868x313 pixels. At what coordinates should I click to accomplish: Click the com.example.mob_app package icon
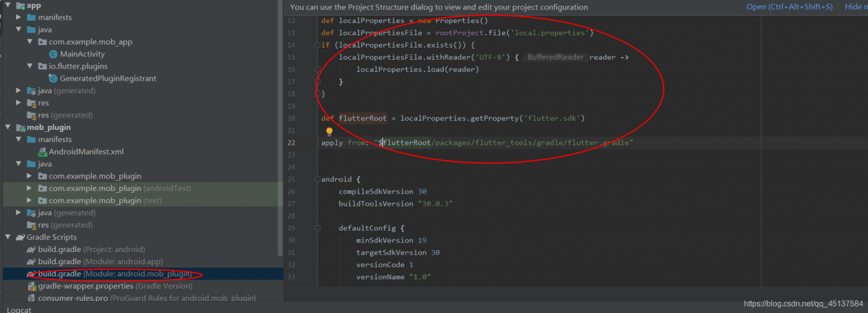43,42
